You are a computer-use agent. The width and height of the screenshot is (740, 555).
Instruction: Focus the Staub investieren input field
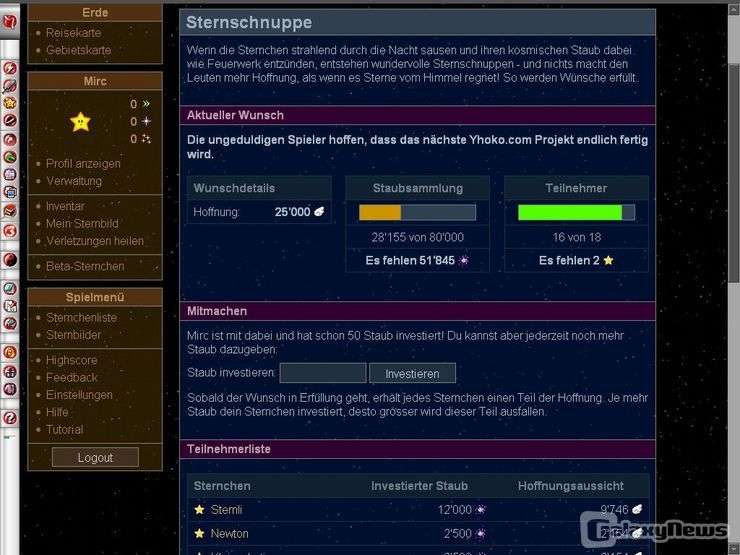point(323,373)
